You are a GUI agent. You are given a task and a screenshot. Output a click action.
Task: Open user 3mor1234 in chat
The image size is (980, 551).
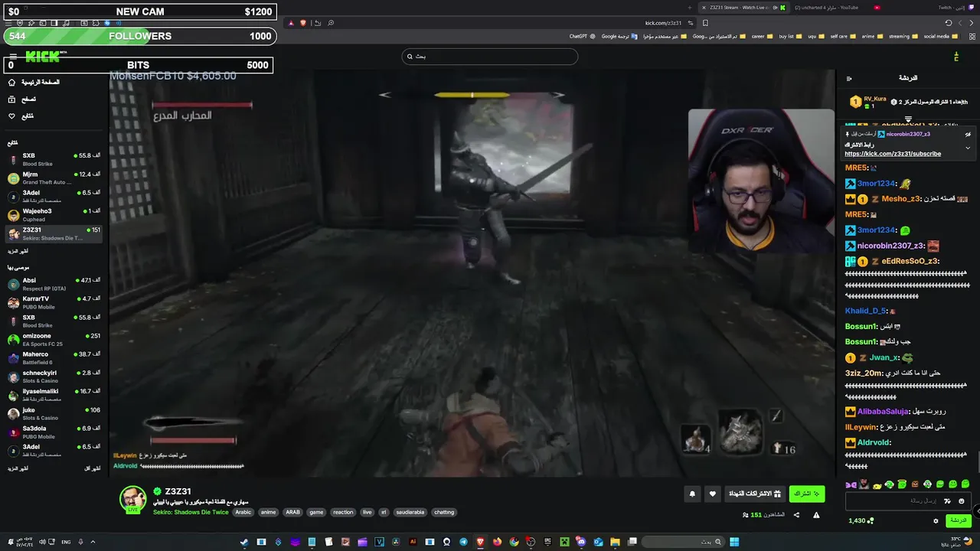point(876,184)
